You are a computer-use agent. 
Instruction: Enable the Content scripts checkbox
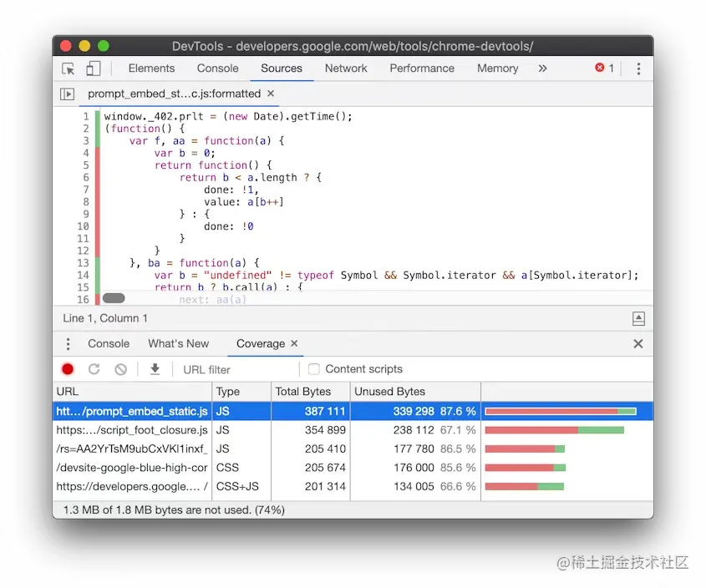point(314,369)
